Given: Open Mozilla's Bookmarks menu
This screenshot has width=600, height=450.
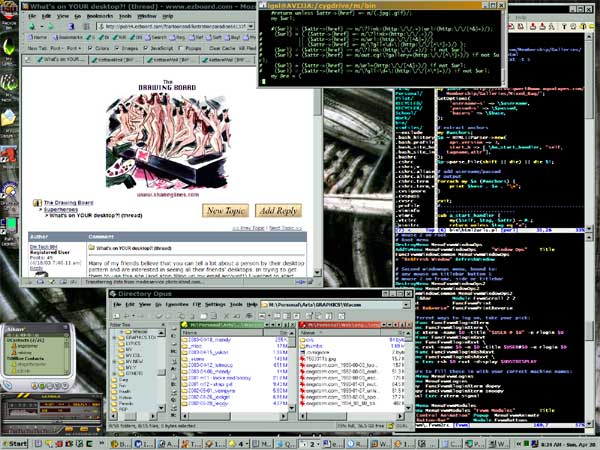Looking at the screenshot, I should tap(99, 16).
